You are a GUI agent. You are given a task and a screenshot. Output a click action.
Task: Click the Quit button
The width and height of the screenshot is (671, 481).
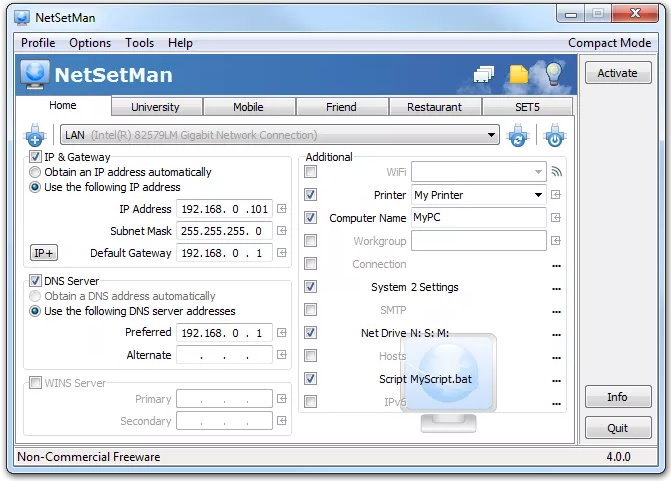coord(618,428)
